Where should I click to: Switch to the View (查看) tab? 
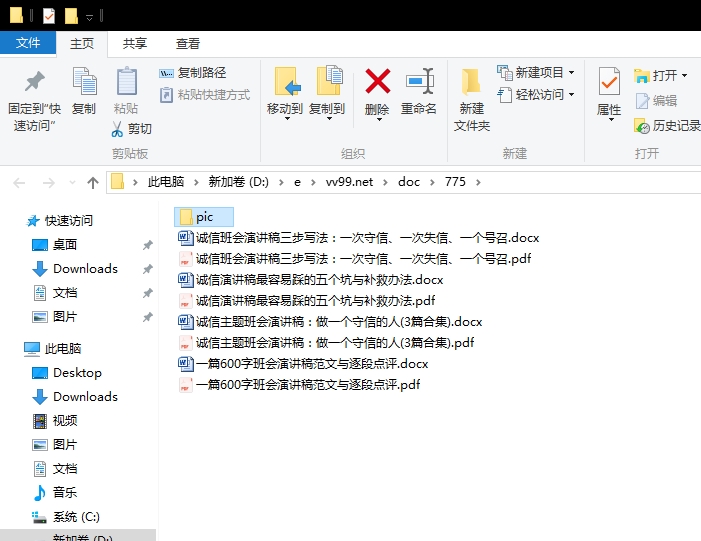click(188, 44)
